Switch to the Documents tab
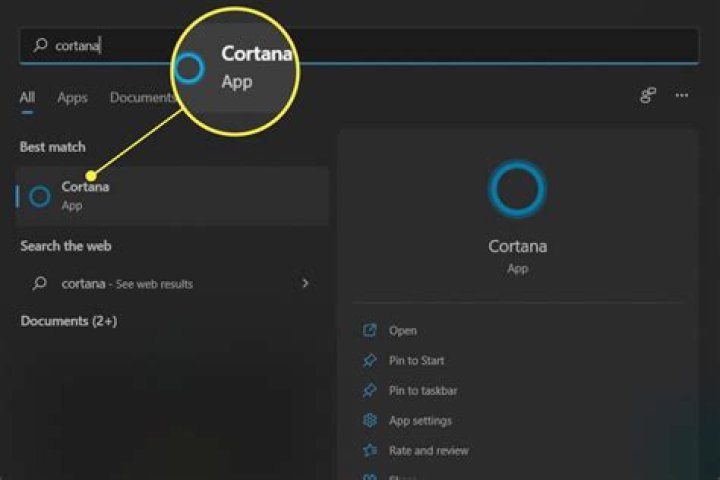720x480 pixels. [142, 97]
